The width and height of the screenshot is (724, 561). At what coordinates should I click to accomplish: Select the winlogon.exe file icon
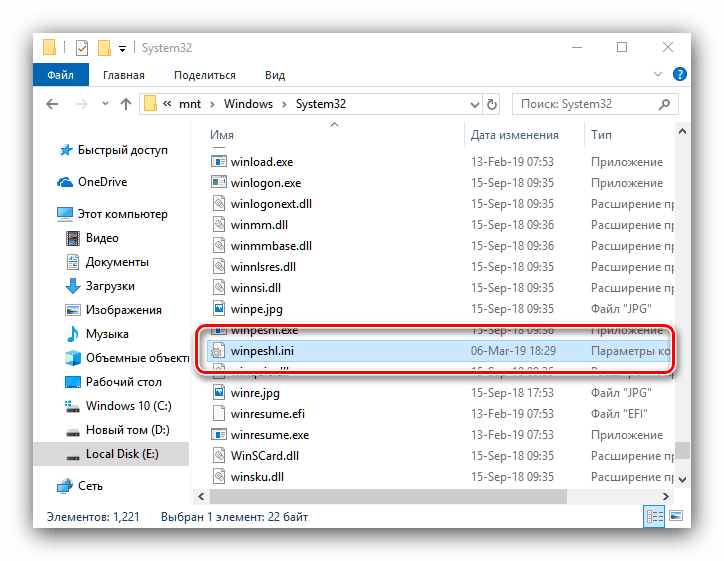click(x=219, y=182)
